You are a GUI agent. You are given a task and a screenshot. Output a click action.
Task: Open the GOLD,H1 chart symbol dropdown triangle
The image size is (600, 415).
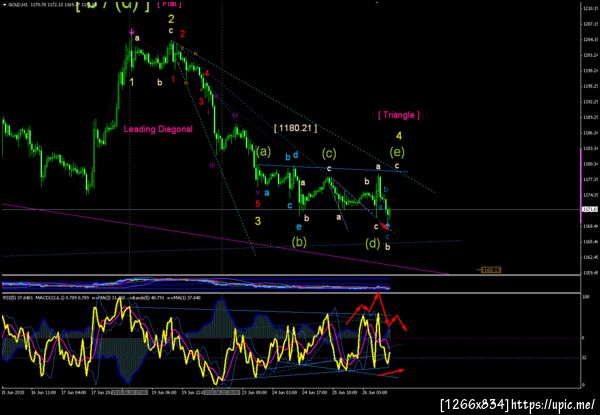tap(4, 6)
